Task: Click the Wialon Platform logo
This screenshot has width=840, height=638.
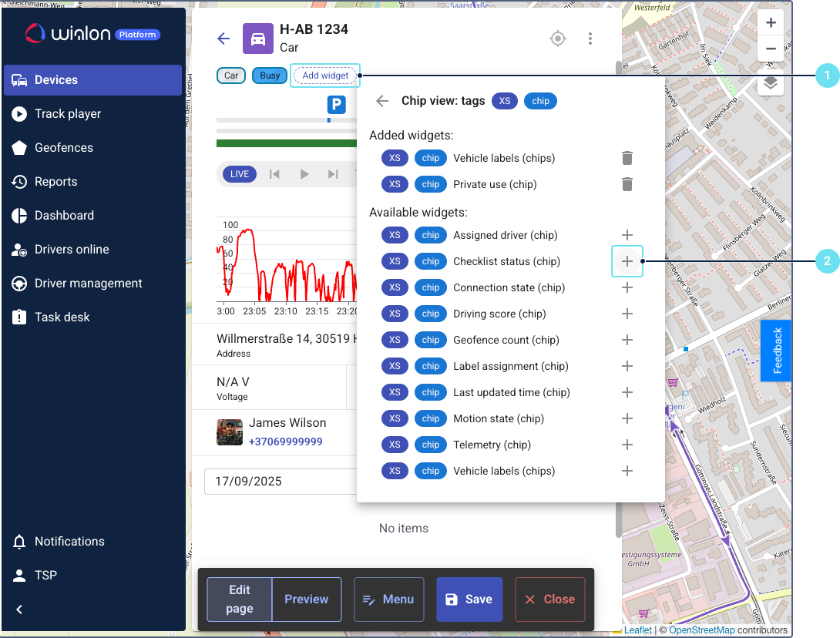Action: (92, 34)
